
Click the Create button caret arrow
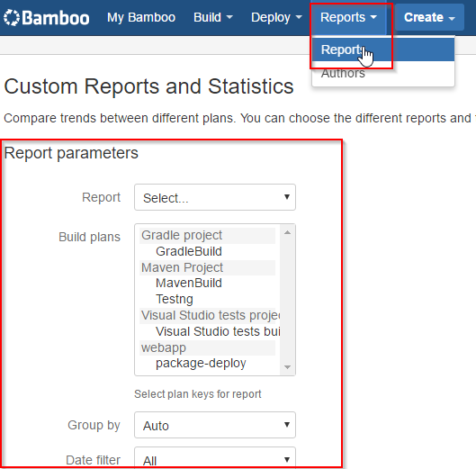coord(452,19)
